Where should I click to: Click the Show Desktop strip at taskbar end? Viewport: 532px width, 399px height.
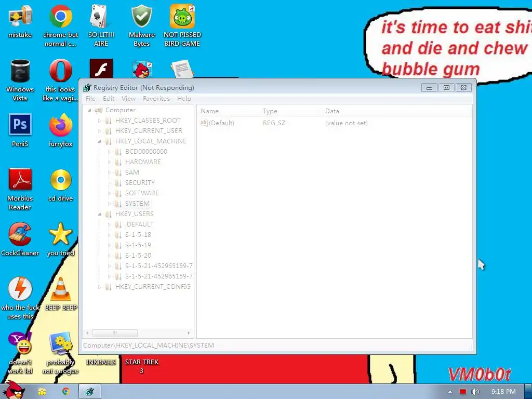pos(528,392)
